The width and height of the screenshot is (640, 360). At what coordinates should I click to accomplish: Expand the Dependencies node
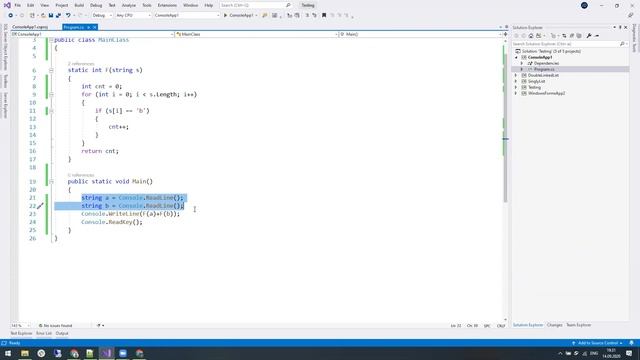522,63
